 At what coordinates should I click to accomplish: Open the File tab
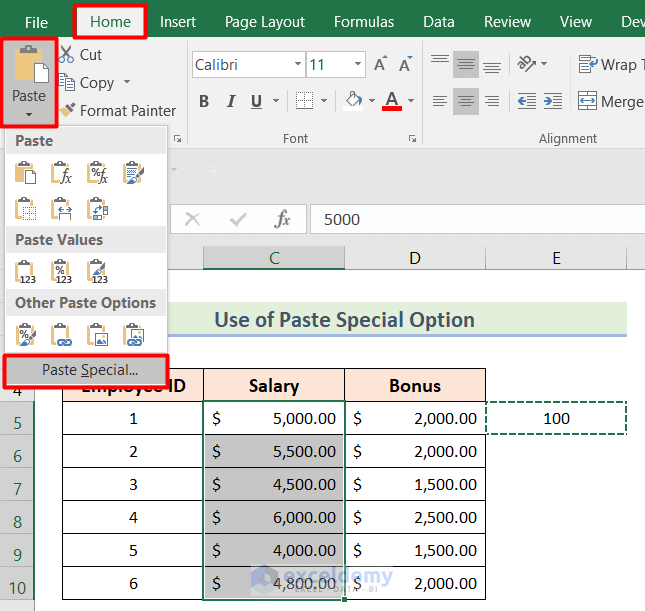pos(36,22)
